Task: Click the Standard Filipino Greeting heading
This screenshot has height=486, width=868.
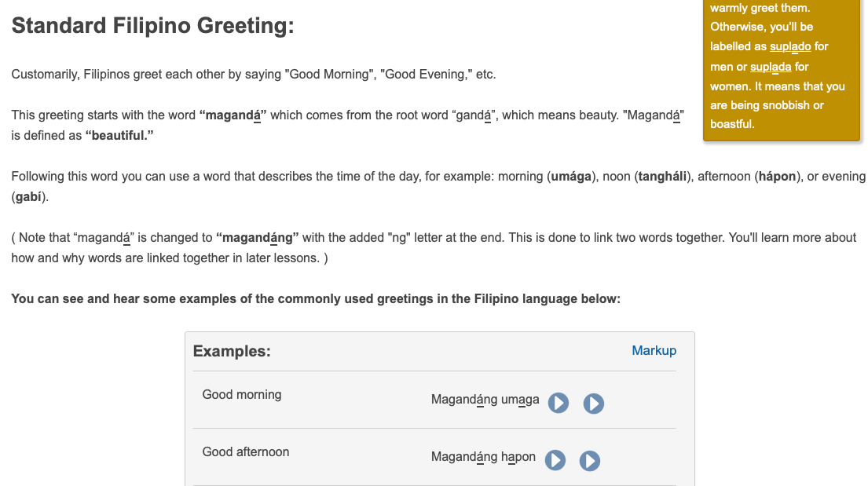Action: (x=152, y=26)
